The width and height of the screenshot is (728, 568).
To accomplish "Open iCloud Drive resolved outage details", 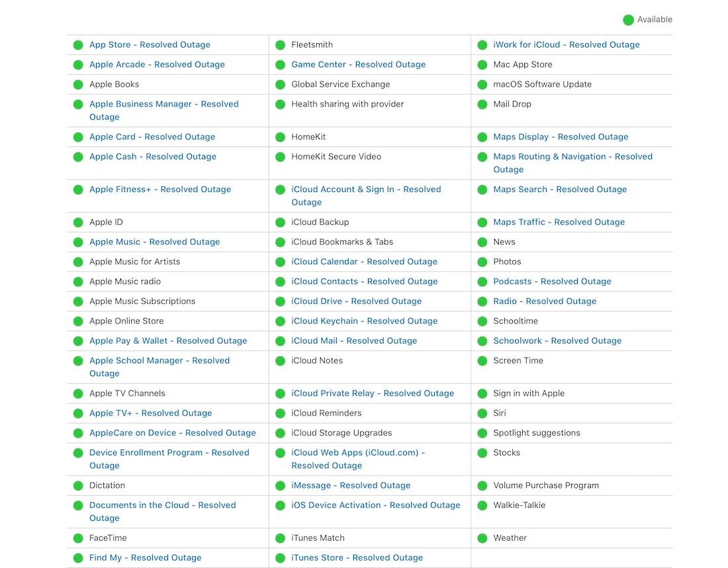I will [x=357, y=301].
